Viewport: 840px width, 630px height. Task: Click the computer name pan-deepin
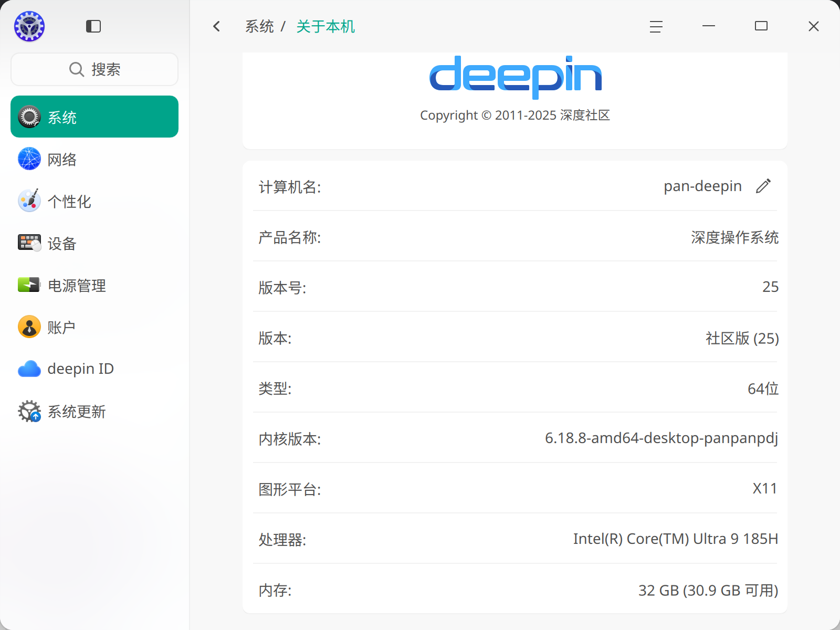pyautogui.click(x=702, y=186)
